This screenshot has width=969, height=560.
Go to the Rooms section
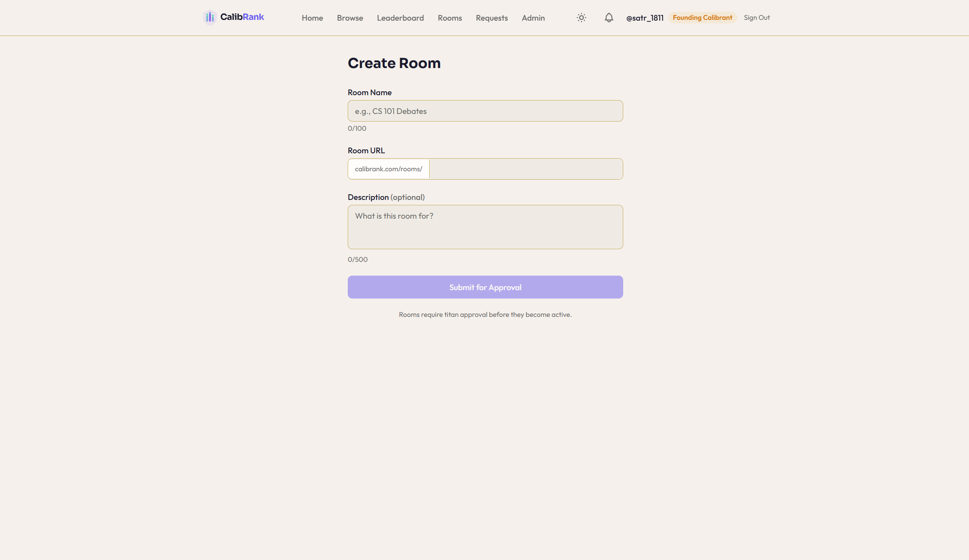[449, 18]
